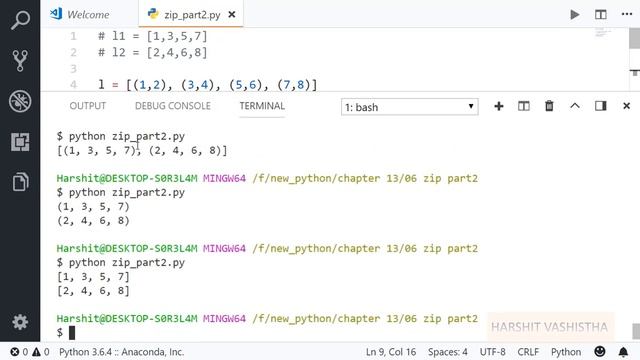This screenshot has width=640, height=360.
Task: Select Python 3.6.4 Anaconda interpreter
Action: pyautogui.click(x=121, y=352)
